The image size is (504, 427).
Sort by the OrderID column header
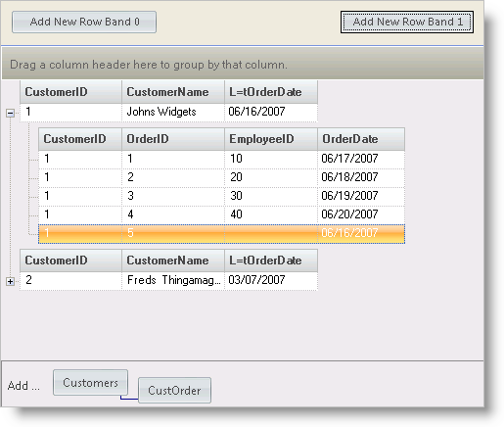click(173, 139)
